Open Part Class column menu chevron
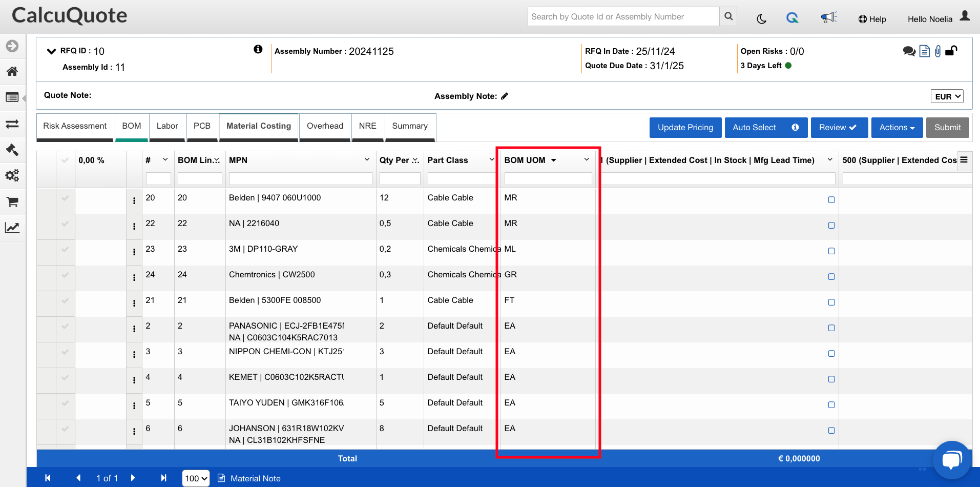 [x=491, y=159]
